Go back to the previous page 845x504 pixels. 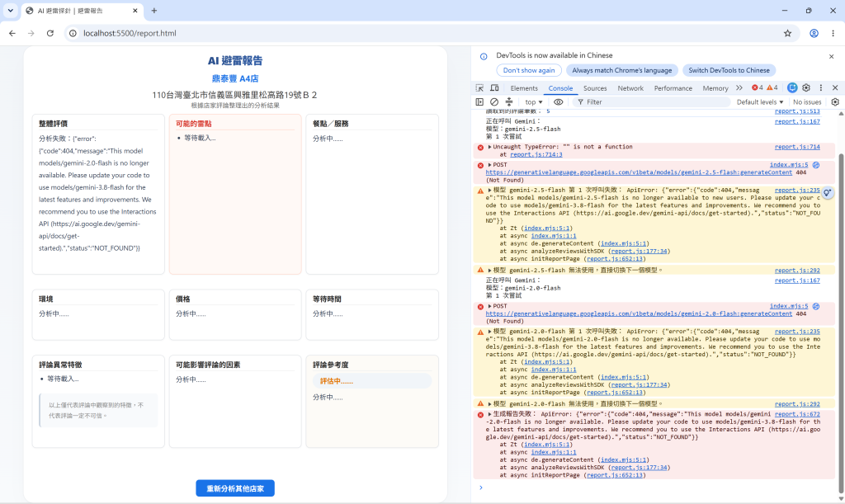tap(12, 33)
